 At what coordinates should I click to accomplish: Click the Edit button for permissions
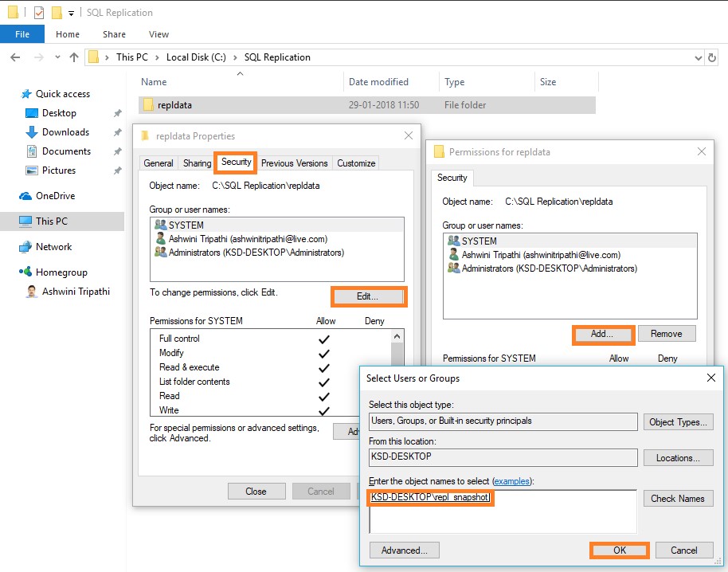[x=368, y=296]
